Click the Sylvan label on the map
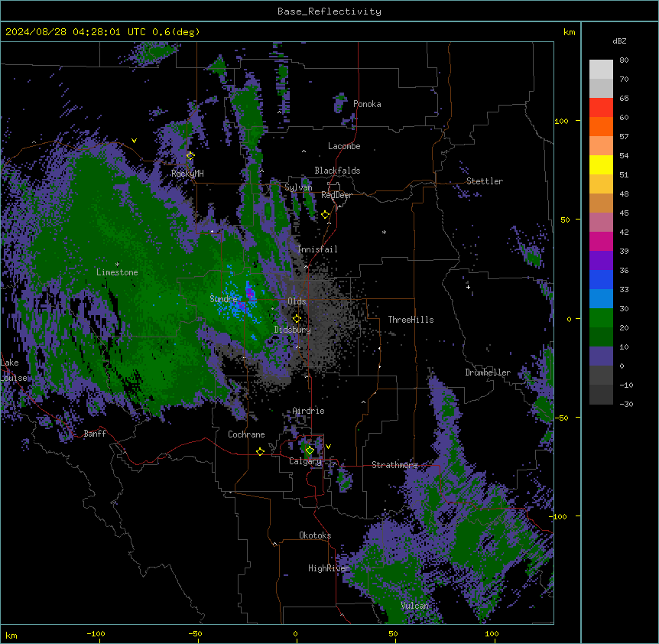 298,187
